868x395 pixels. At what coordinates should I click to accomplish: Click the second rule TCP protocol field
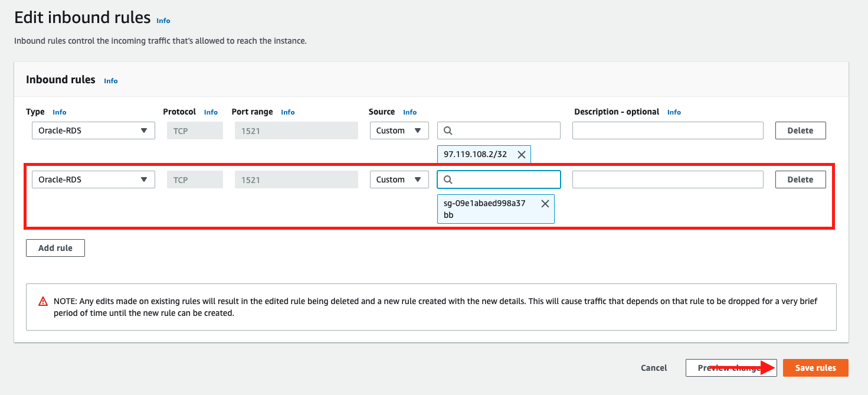(x=195, y=179)
